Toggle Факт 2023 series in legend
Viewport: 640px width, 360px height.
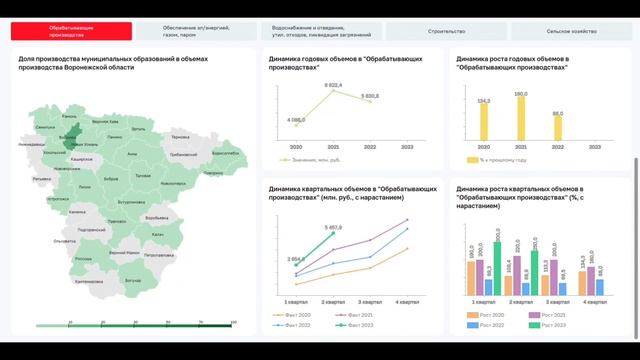click(x=354, y=325)
